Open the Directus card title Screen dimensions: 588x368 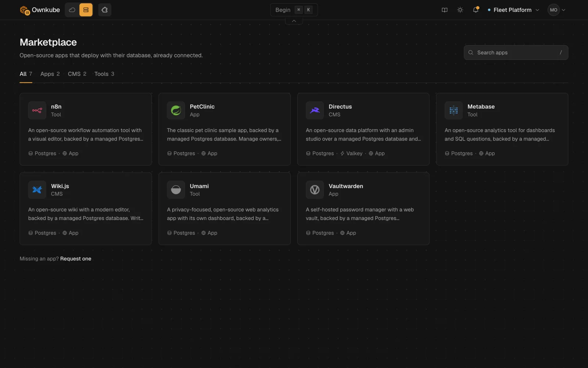[340, 107]
